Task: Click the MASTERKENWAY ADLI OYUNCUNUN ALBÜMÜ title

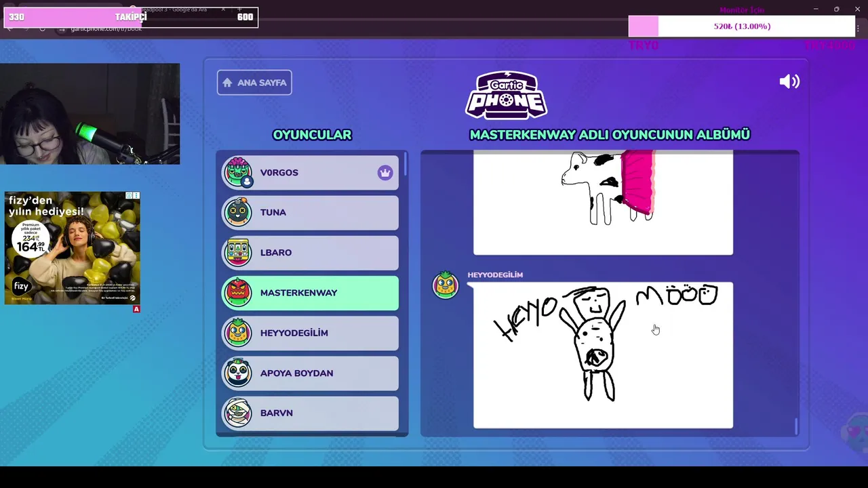Action: point(610,135)
